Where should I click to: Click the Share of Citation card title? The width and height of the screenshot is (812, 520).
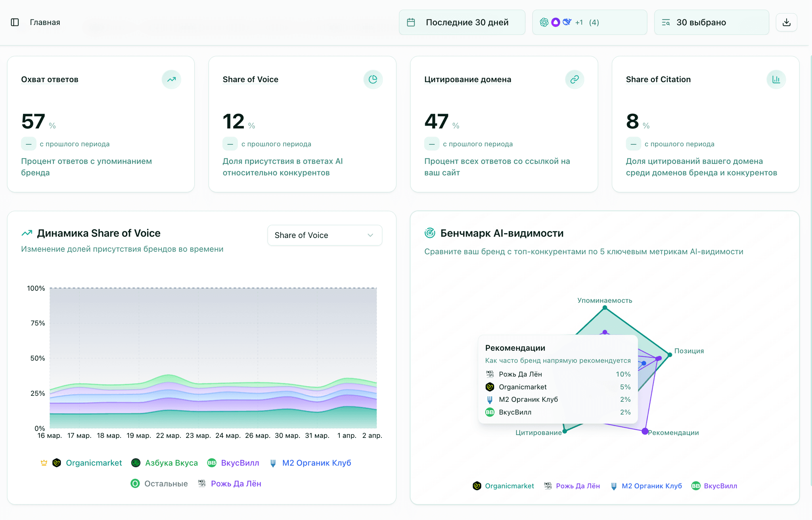point(658,79)
